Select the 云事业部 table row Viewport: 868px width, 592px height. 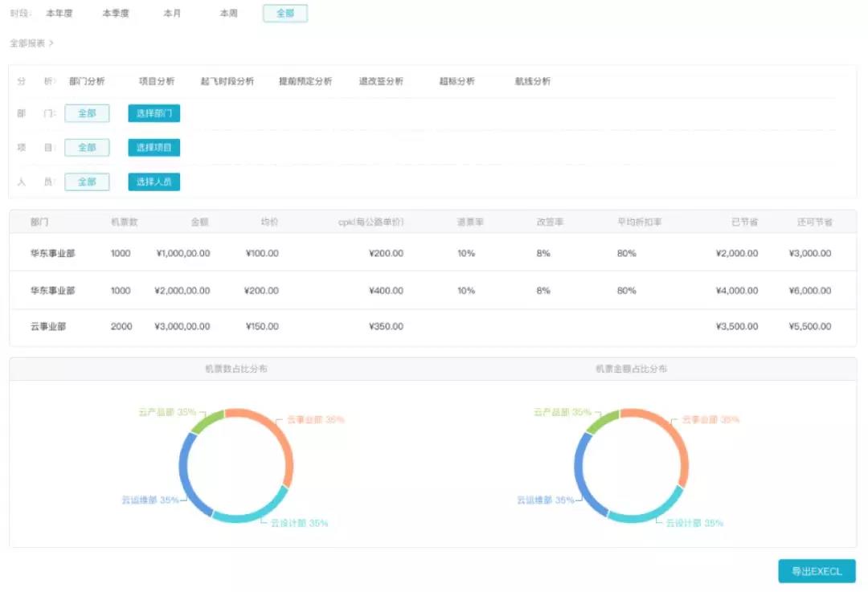[x=433, y=326]
